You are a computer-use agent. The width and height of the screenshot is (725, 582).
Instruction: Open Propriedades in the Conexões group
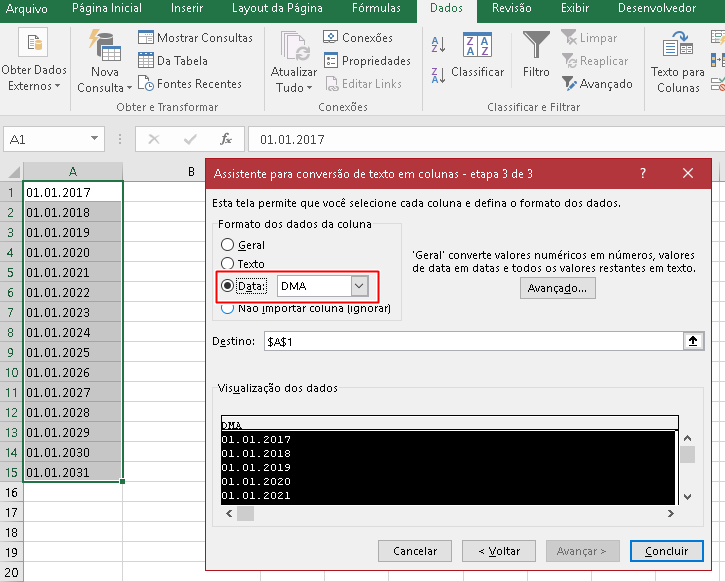click(367, 61)
